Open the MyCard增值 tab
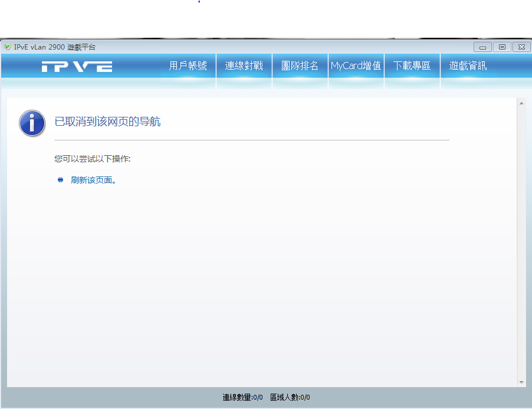This screenshot has height=409, width=532. tap(356, 66)
